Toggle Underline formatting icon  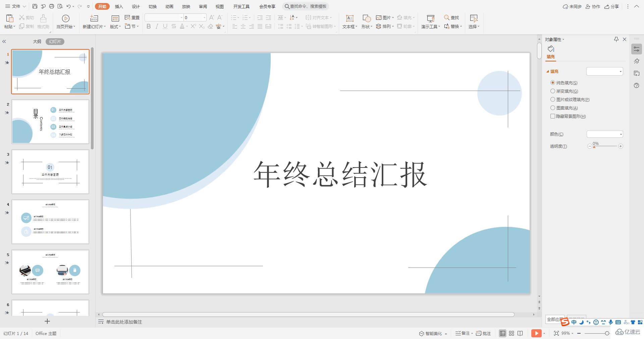pyautogui.click(x=165, y=26)
